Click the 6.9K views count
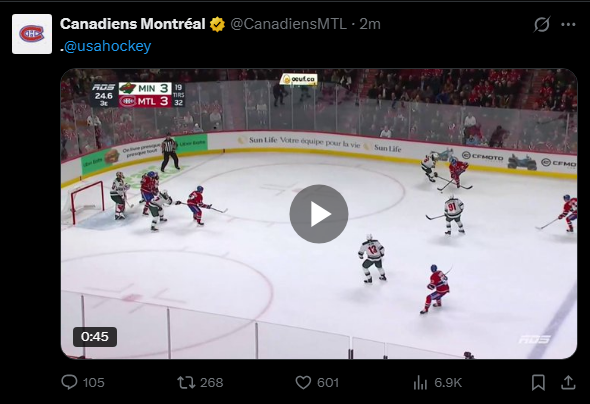Image resolution: width=590 pixels, height=404 pixels. coord(448,383)
